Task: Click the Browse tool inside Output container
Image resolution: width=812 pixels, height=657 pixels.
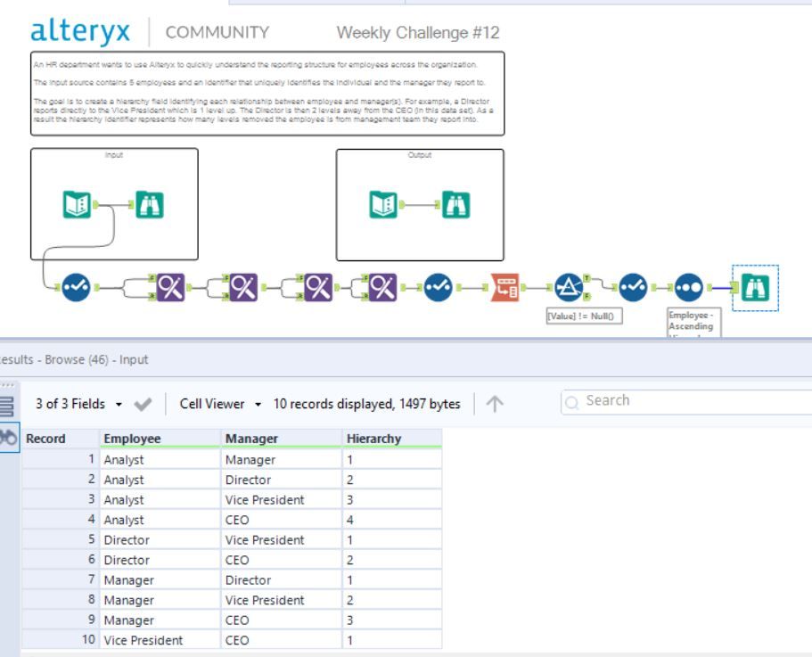Action: (x=455, y=204)
